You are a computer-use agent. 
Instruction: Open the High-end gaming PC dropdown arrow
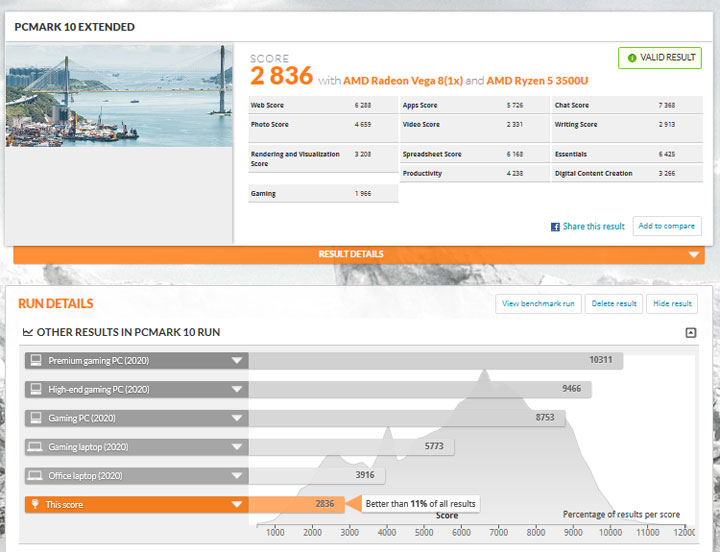pyautogui.click(x=237, y=389)
